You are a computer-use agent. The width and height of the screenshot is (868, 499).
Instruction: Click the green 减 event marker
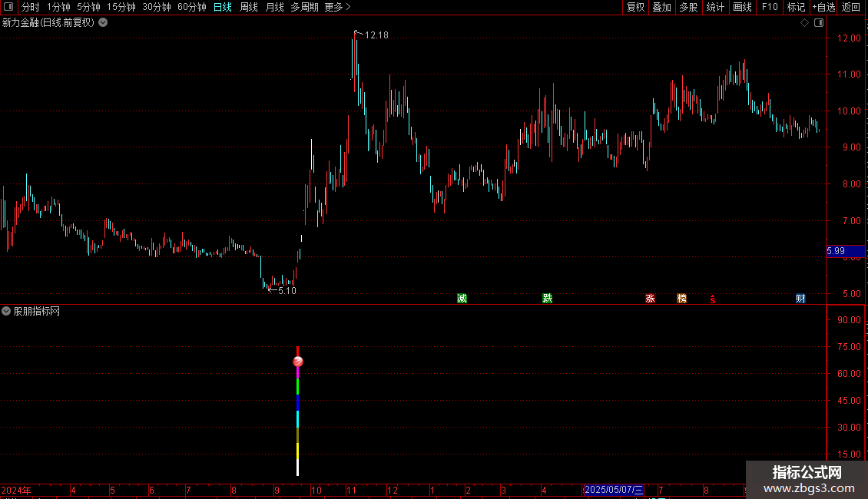[462, 299]
